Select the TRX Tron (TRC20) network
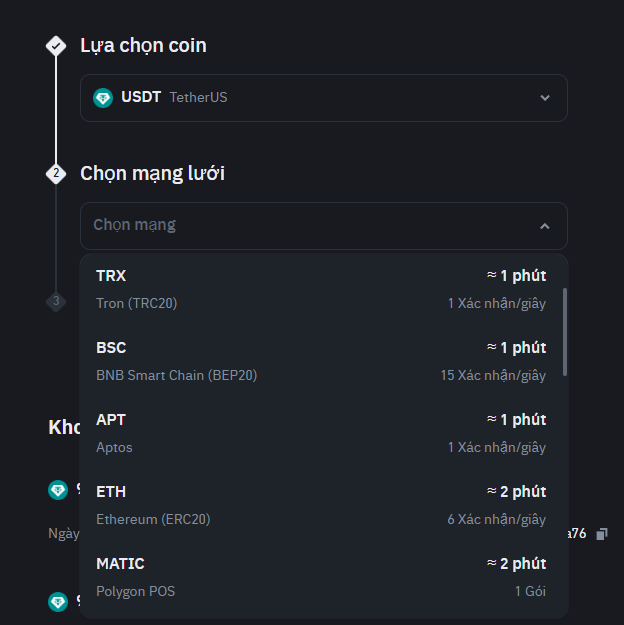Image resolution: width=624 pixels, height=625 pixels. point(321,289)
